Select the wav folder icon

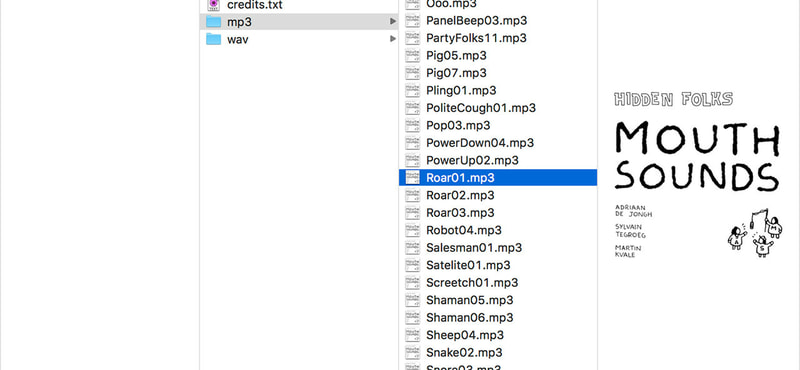tap(213, 39)
